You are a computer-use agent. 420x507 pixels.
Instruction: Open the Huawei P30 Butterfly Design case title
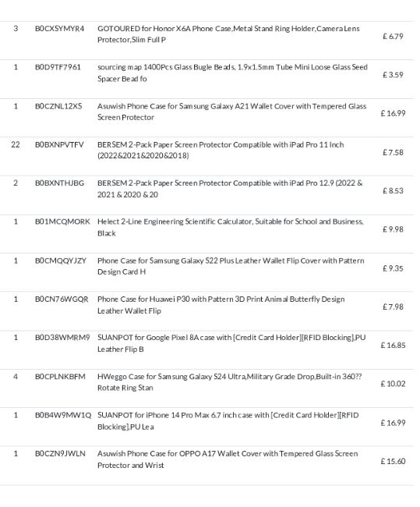221,305
